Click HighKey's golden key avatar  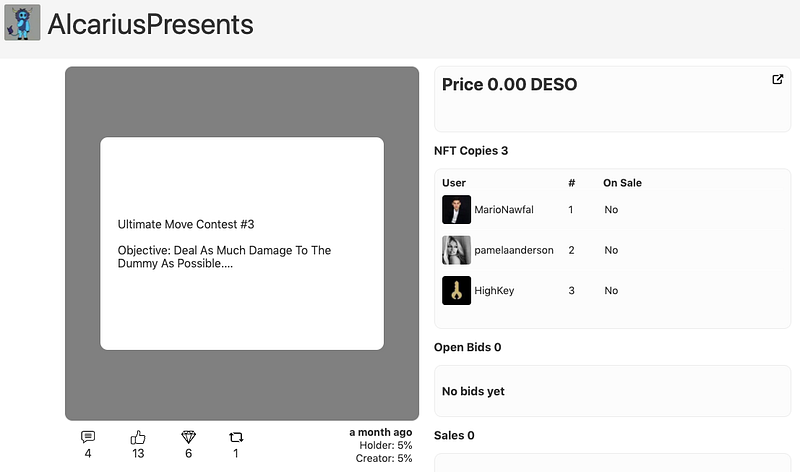click(x=456, y=291)
